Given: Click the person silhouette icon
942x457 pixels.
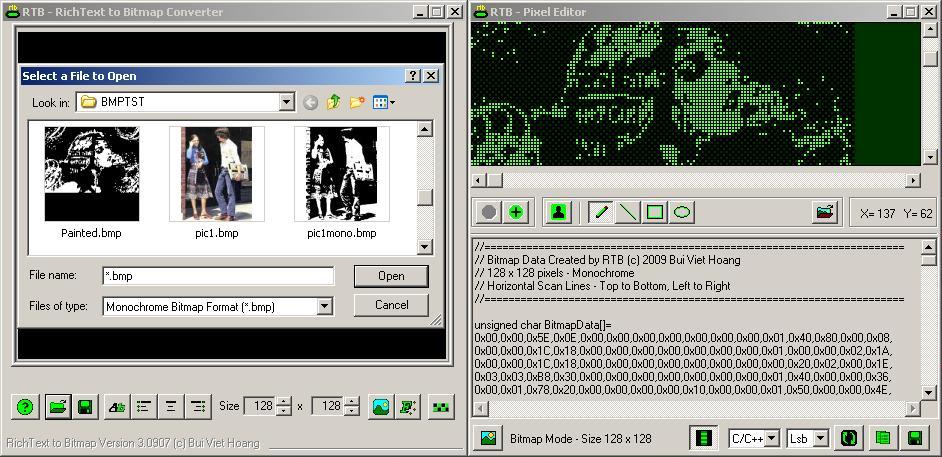Looking at the screenshot, I should 559,212.
